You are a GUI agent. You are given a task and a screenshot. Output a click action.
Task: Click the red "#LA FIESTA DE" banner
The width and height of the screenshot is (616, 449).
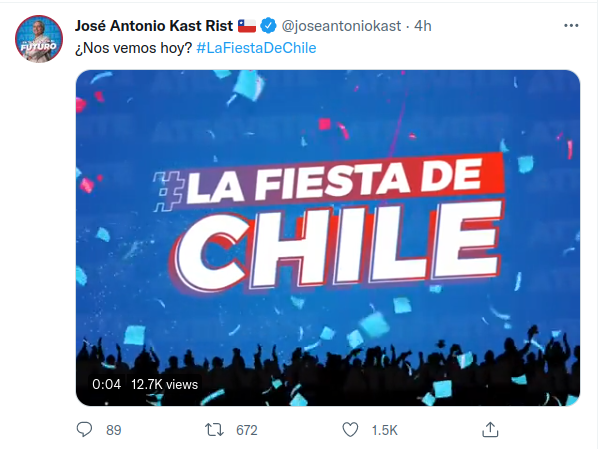[x=330, y=185]
